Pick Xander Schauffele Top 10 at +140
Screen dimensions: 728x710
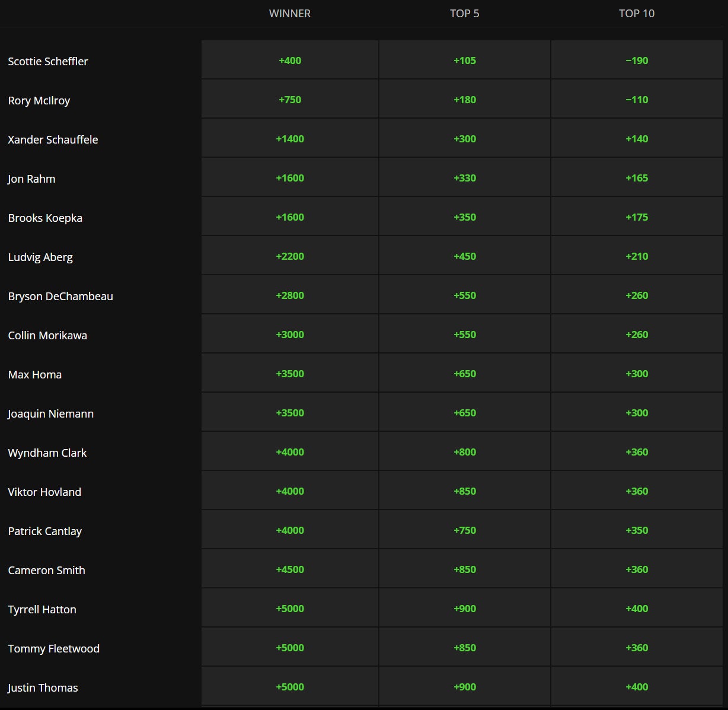(636, 139)
